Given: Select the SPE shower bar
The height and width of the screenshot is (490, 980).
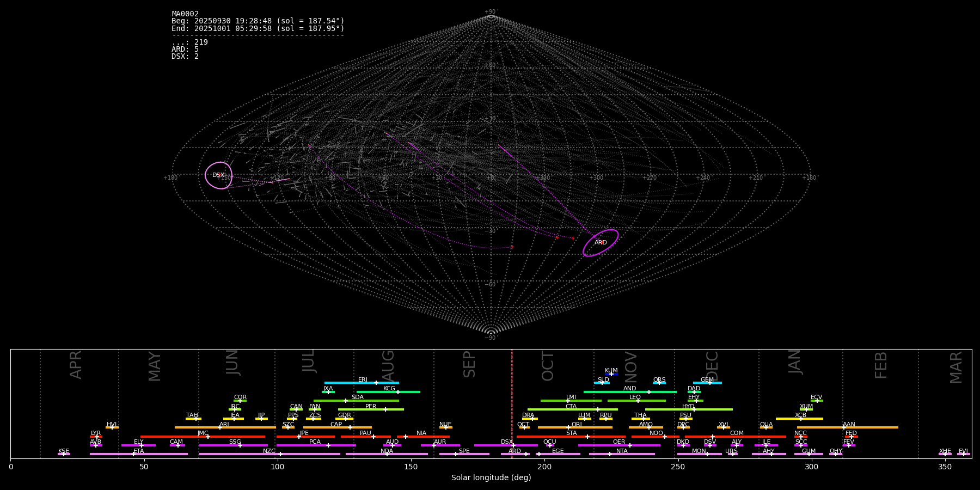Looking at the screenshot, I should click(464, 454).
